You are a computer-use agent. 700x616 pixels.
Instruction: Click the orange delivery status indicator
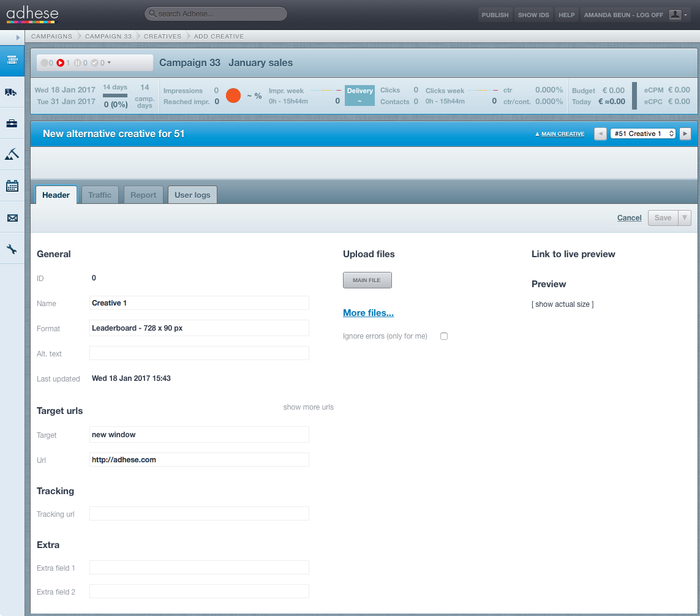pos(233,96)
